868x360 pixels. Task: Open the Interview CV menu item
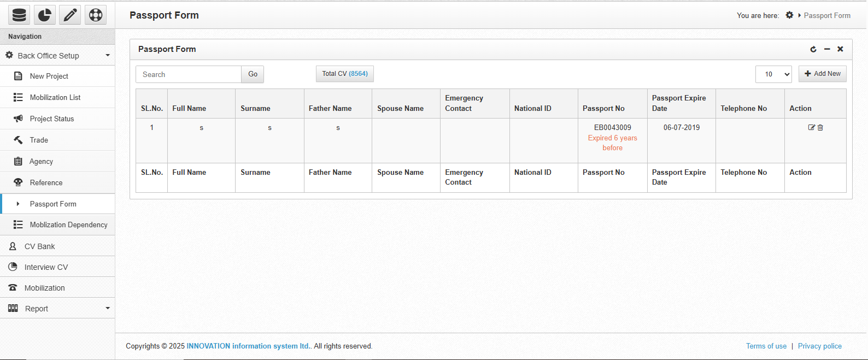46,267
